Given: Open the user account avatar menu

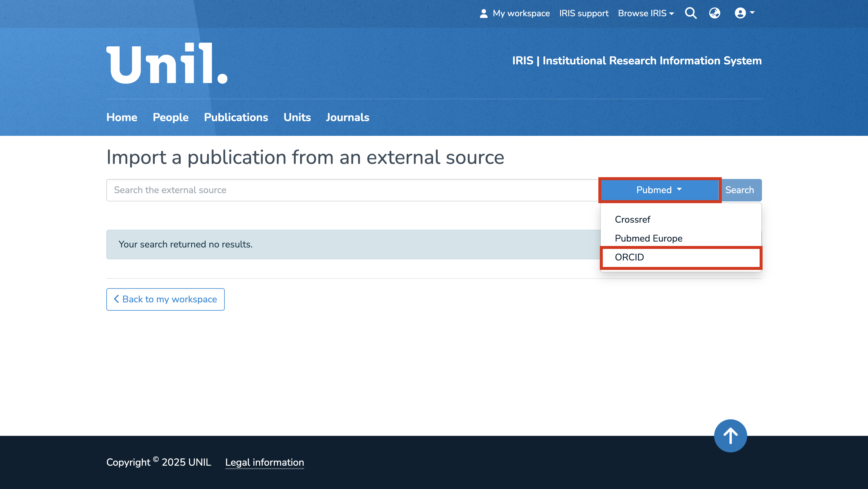Looking at the screenshot, I should 744,13.
